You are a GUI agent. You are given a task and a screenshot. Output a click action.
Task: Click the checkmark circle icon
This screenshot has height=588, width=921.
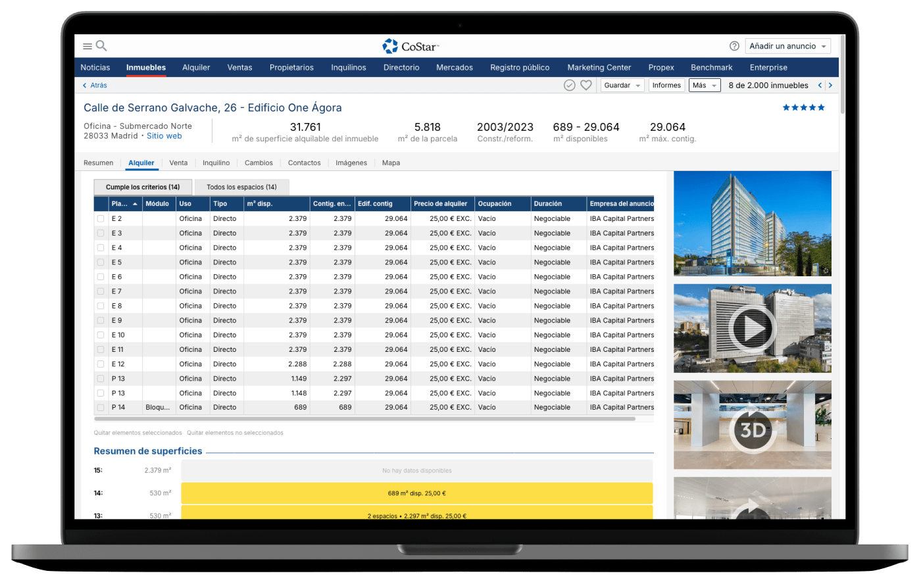click(x=570, y=86)
